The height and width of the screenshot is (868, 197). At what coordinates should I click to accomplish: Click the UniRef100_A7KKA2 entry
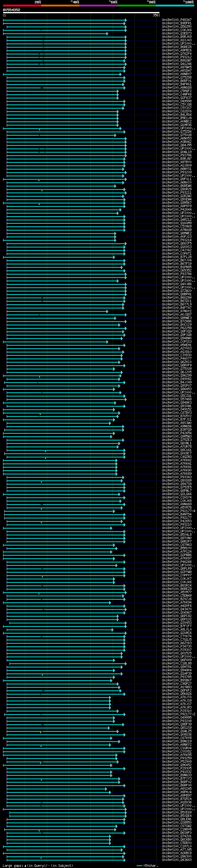tap(177, 460)
